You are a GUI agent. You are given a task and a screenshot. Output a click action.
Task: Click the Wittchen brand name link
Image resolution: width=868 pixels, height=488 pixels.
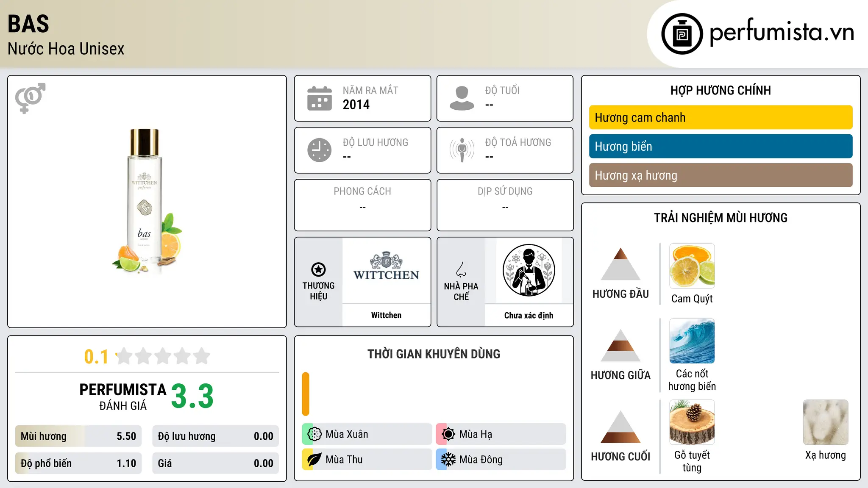point(386,315)
